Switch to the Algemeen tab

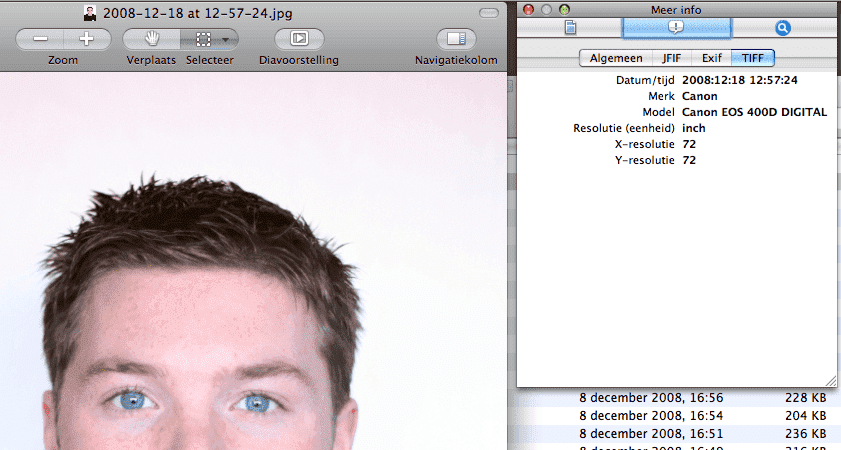(x=617, y=58)
